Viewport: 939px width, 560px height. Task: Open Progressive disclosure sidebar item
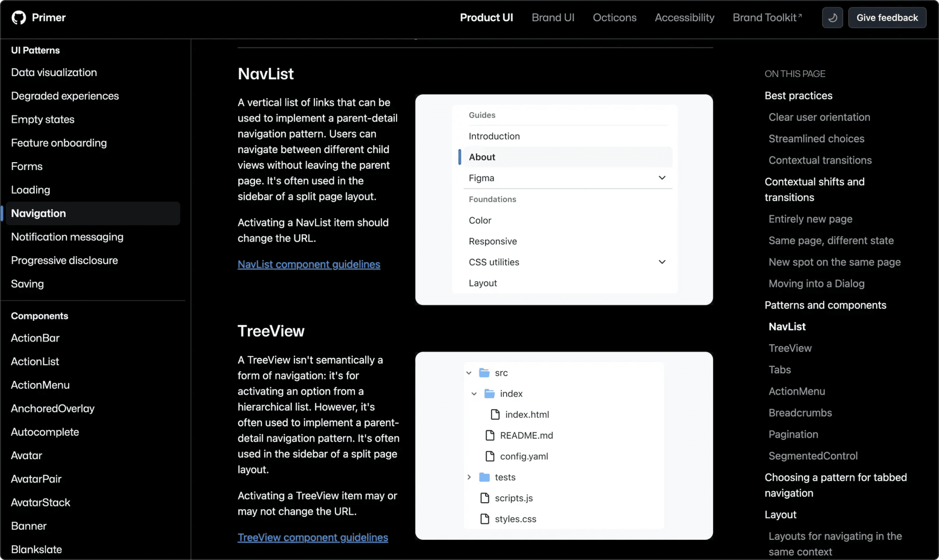tap(65, 261)
